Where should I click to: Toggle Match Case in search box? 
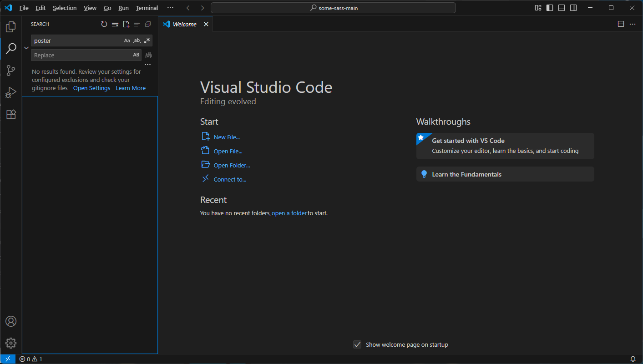pos(127,40)
